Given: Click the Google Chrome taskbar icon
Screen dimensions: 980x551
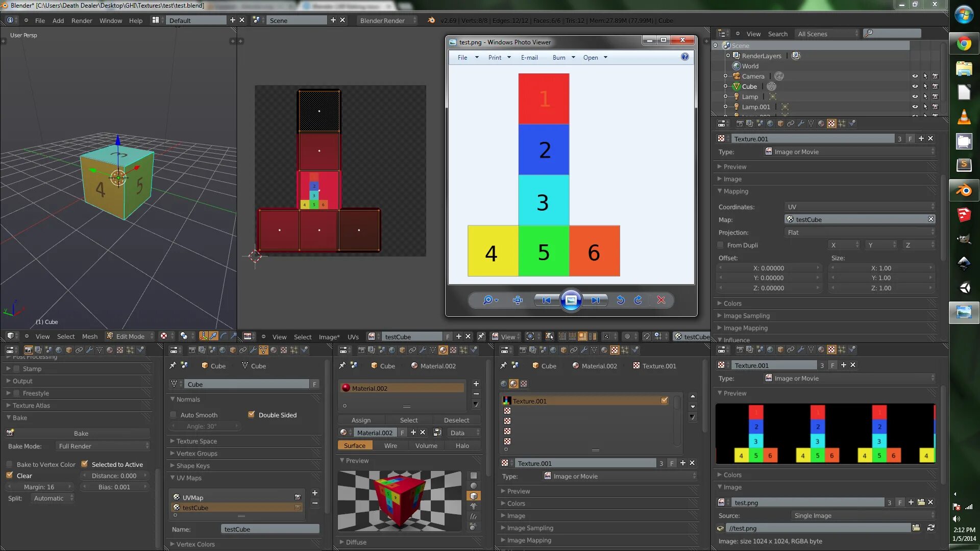Looking at the screenshot, I should click(964, 44).
